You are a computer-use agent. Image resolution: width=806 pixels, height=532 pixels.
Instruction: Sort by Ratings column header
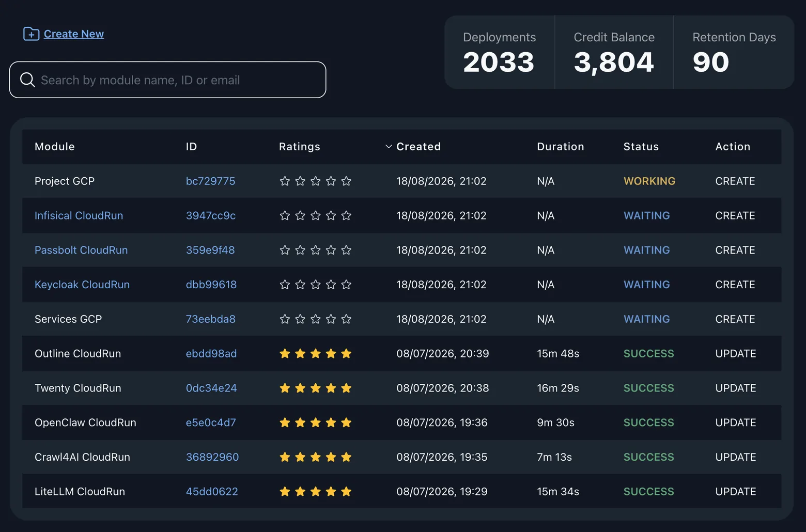[300, 147]
